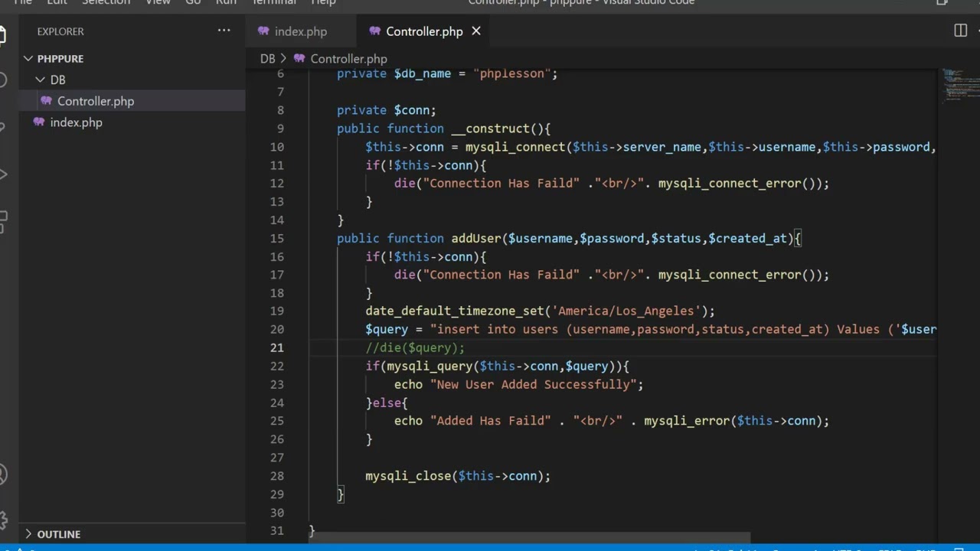Click the PHPPURE section header label
Image resolution: width=980 pixels, height=551 pixels.
pos(60,58)
